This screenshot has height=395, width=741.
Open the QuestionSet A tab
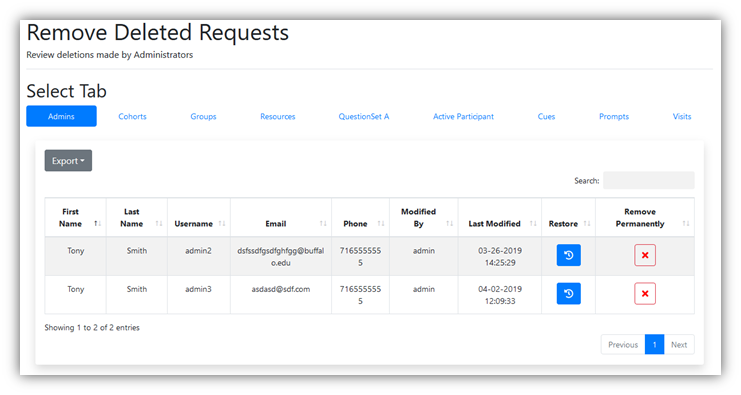(x=364, y=116)
